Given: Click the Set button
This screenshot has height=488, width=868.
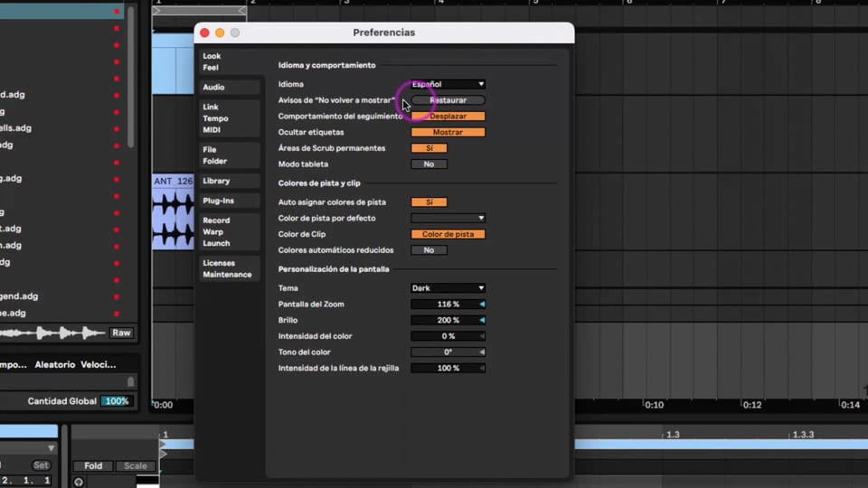Looking at the screenshot, I should tap(41, 465).
